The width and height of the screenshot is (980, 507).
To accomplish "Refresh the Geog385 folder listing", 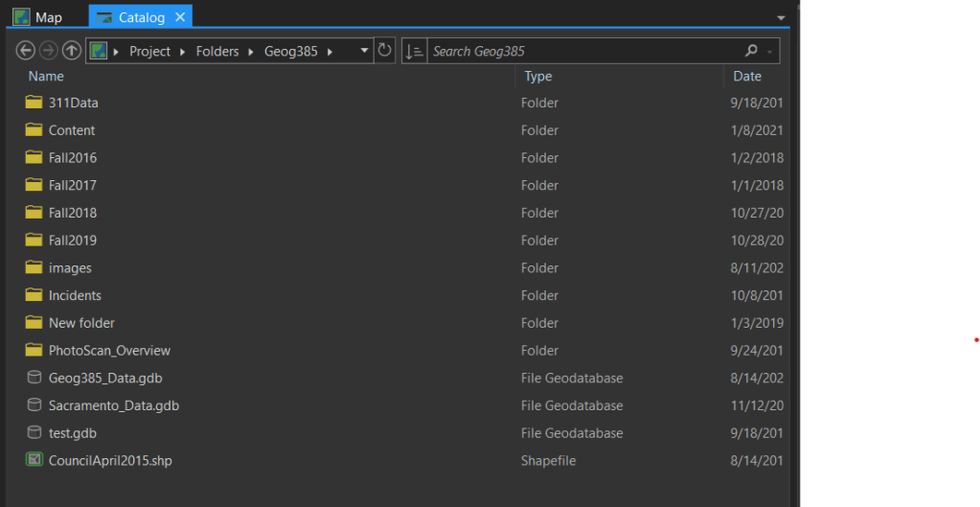I will pyautogui.click(x=385, y=51).
